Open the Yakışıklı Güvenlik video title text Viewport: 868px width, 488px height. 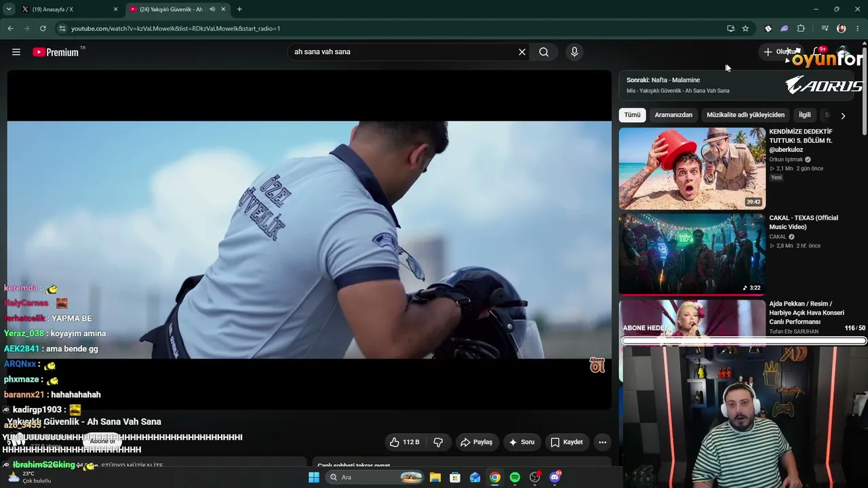(84, 422)
